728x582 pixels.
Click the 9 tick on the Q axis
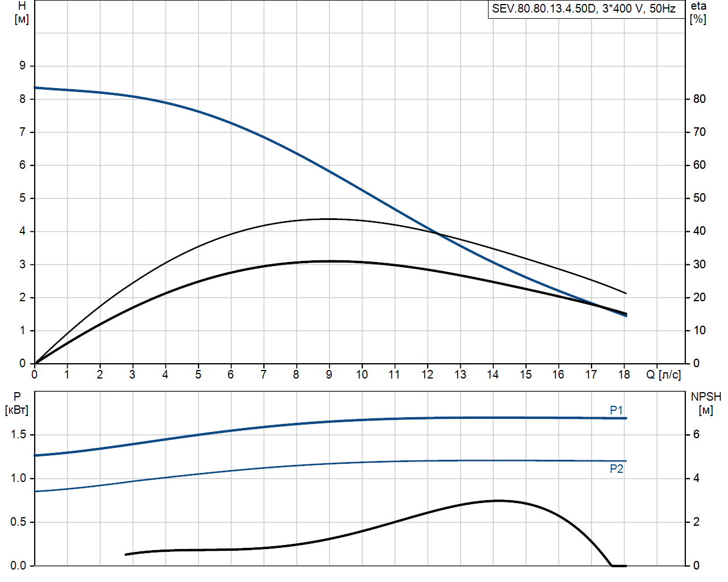329,375
